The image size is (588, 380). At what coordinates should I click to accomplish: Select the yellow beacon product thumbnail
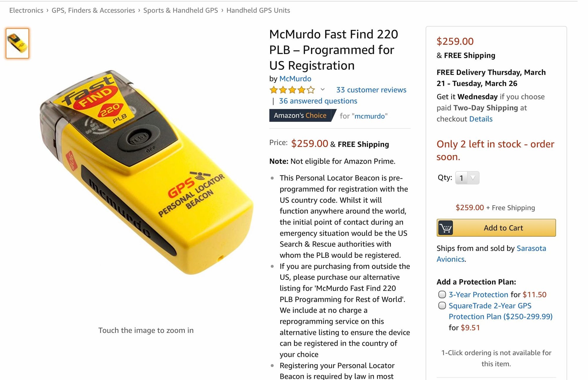(17, 43)
